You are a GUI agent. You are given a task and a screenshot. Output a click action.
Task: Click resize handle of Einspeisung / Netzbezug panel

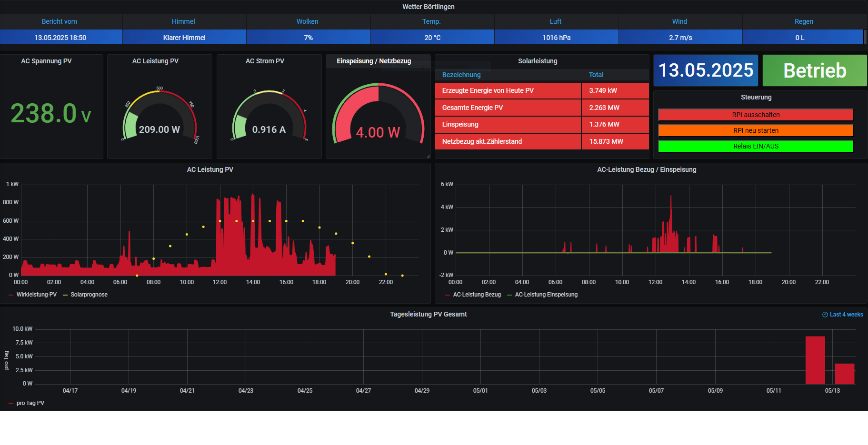428,156
